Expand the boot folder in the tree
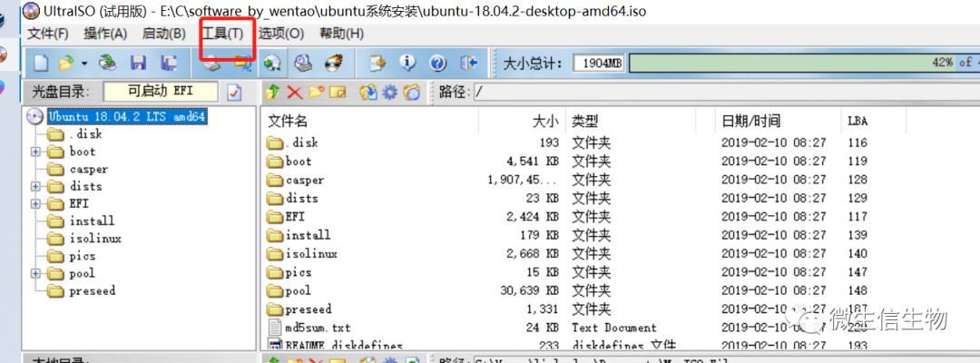This screenshot has width=980, height=363. 35,152
